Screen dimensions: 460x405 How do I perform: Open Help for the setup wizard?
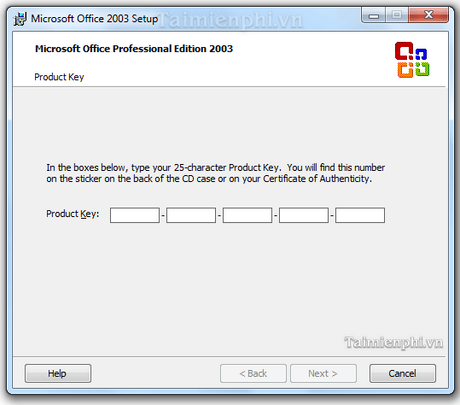(58, 373)
